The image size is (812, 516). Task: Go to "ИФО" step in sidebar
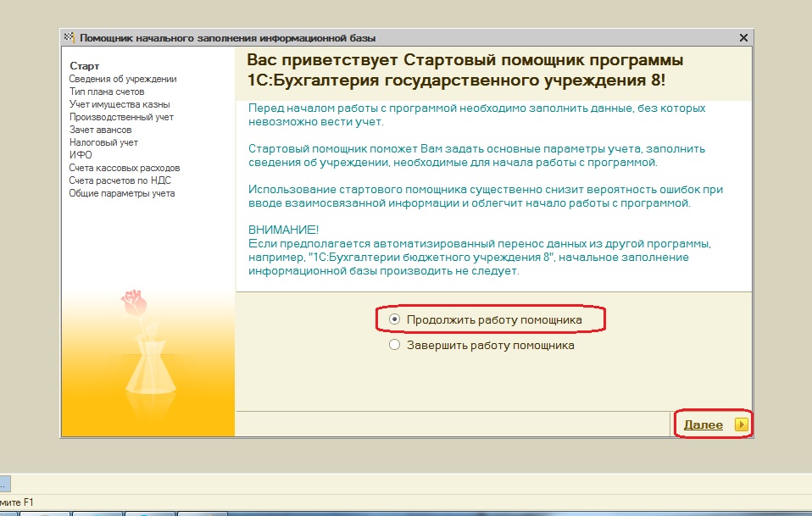click(81, 155)
